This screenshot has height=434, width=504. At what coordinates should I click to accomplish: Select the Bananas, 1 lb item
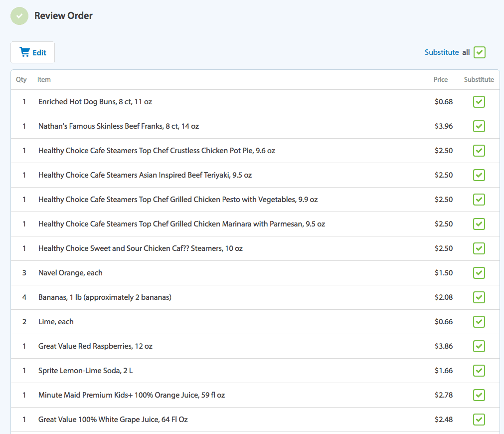tap(105, 297)
